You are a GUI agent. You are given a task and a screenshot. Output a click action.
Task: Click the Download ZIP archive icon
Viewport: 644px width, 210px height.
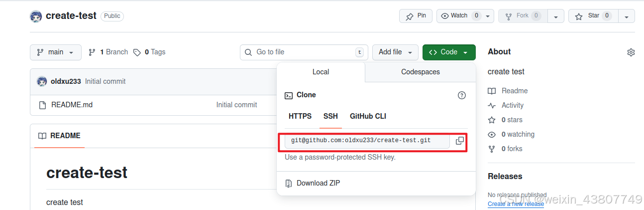click(x=289, y=183)
